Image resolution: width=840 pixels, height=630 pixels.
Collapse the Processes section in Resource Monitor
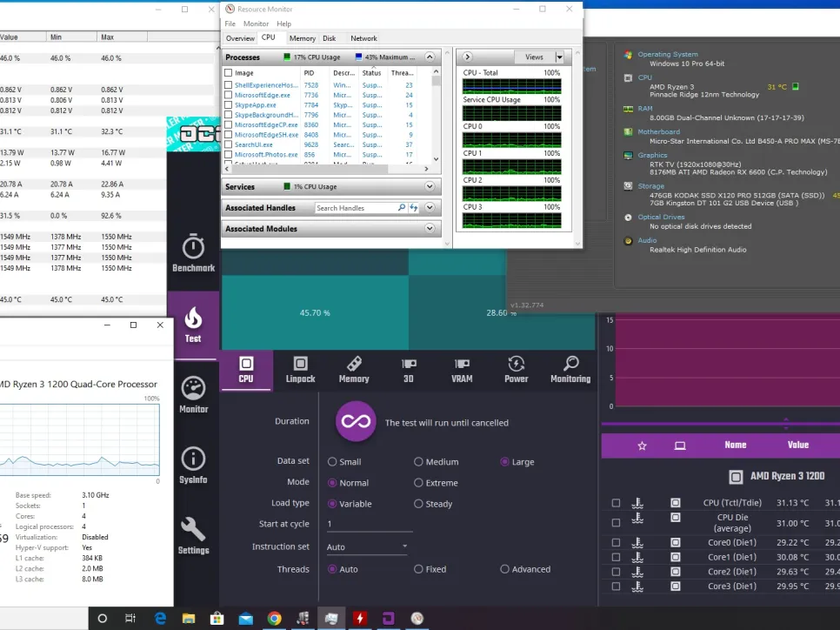[430, 57]
